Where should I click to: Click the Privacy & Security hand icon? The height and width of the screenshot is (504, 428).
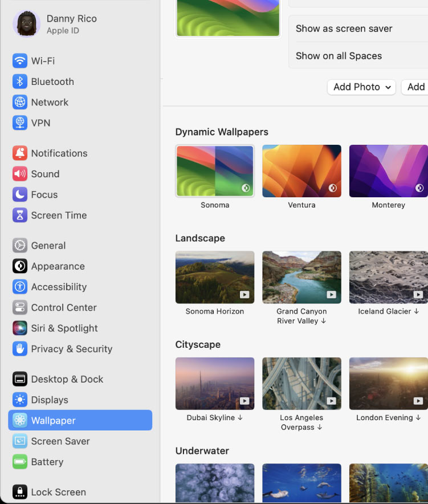click(x=20, y=349)
